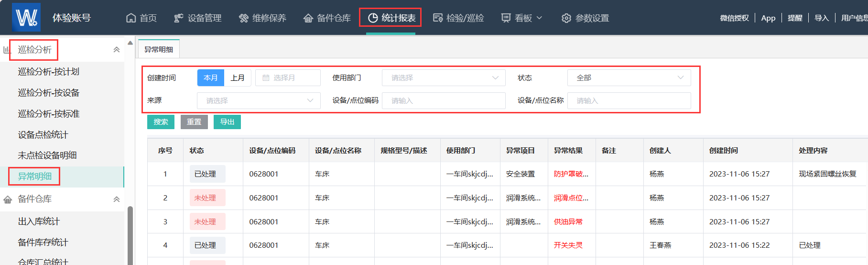Select 巡检分析-按设备 in sidebar

pos(49,93)
